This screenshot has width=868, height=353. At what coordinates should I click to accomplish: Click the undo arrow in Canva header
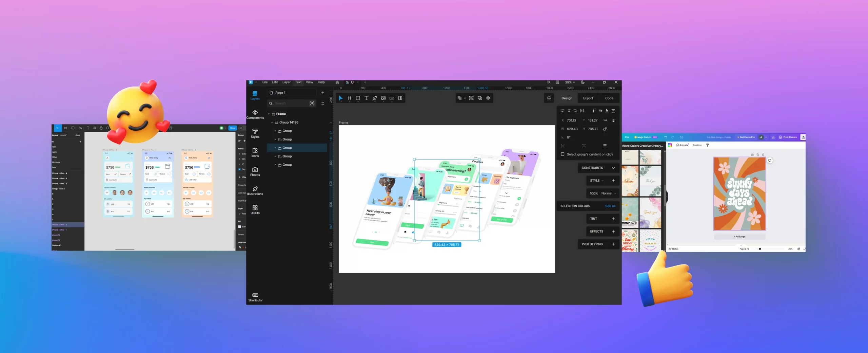pyautogui.click(x=666, y=137)
